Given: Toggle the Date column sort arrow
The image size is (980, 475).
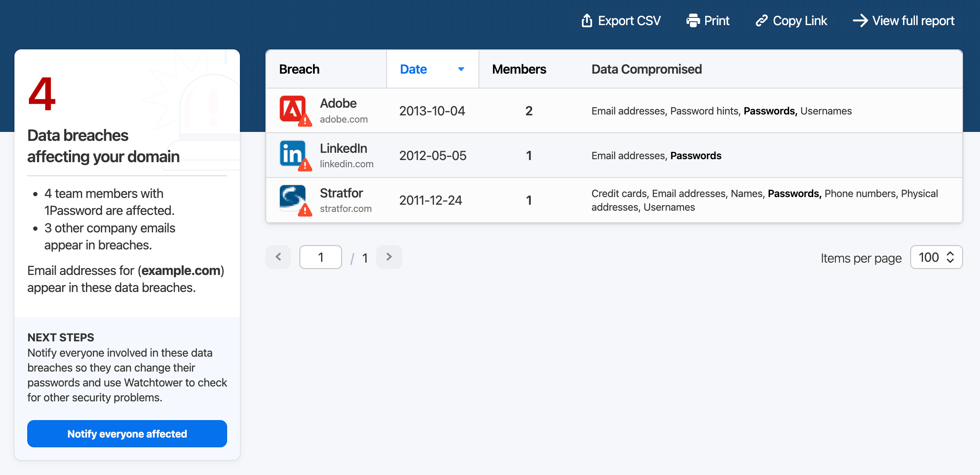Looking at the screenshot, I should pos(461,69).
